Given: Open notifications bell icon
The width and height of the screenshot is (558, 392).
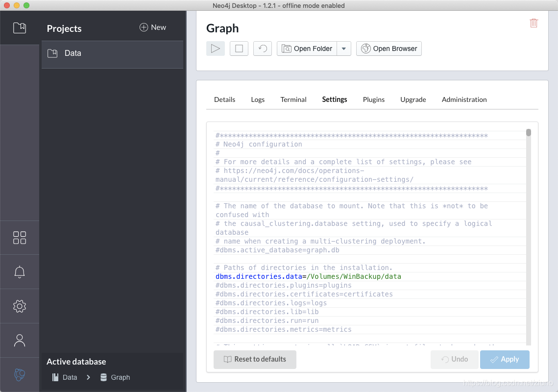Looking at the screenshot, I should 20,272.
